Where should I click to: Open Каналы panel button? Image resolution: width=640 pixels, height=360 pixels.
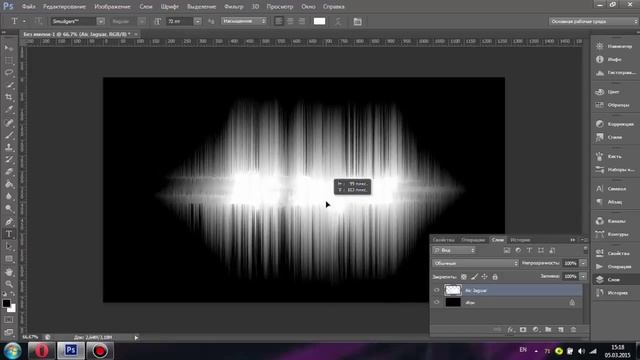(615, 221)
